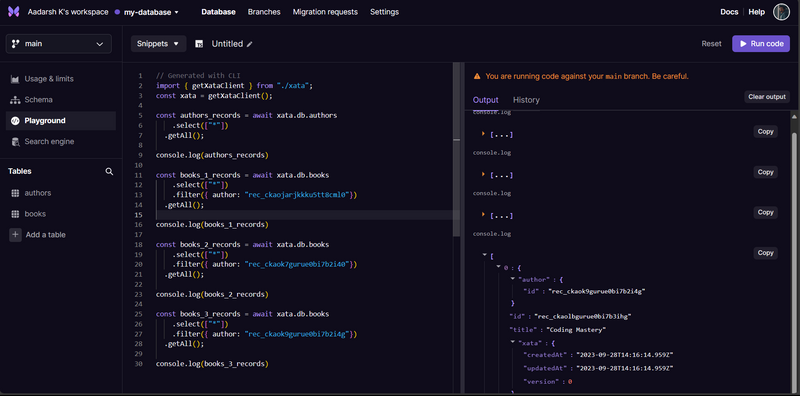
Task: Click "Coding Mastery" title value
Action: (x=576, y=330)
